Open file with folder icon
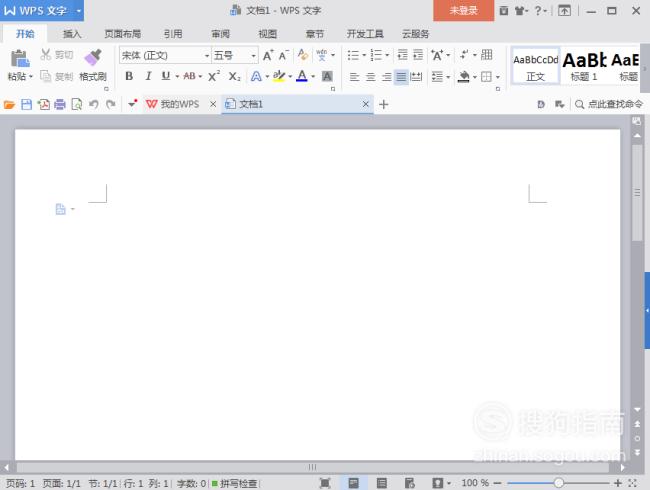This screenshot has height=490, width=650. coord(9,105)
